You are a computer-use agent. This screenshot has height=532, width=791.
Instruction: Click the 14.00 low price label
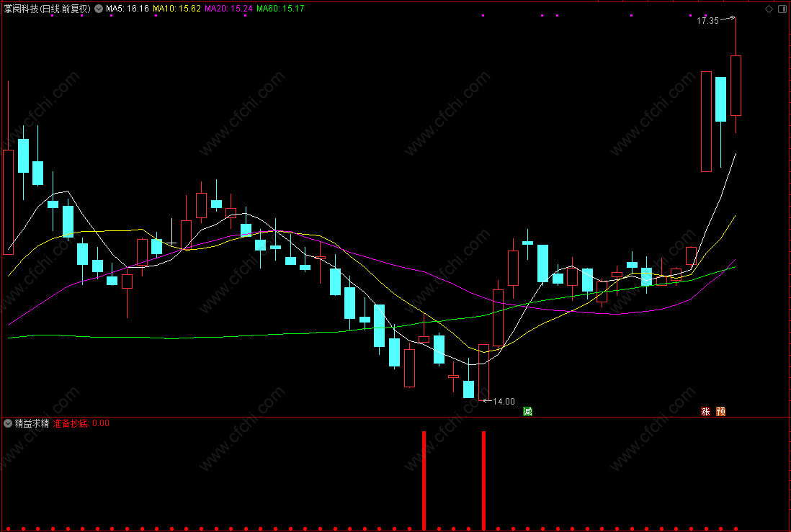click(x=504, y=402)
